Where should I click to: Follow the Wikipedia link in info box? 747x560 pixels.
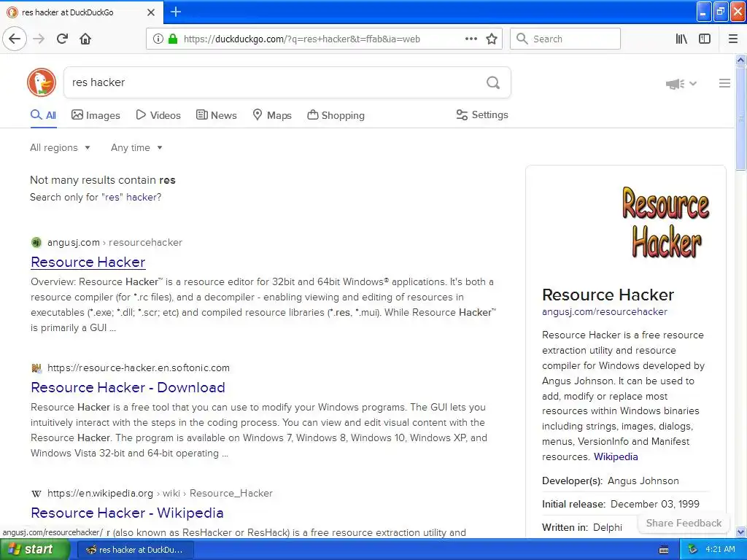click(x=616, y=456)
